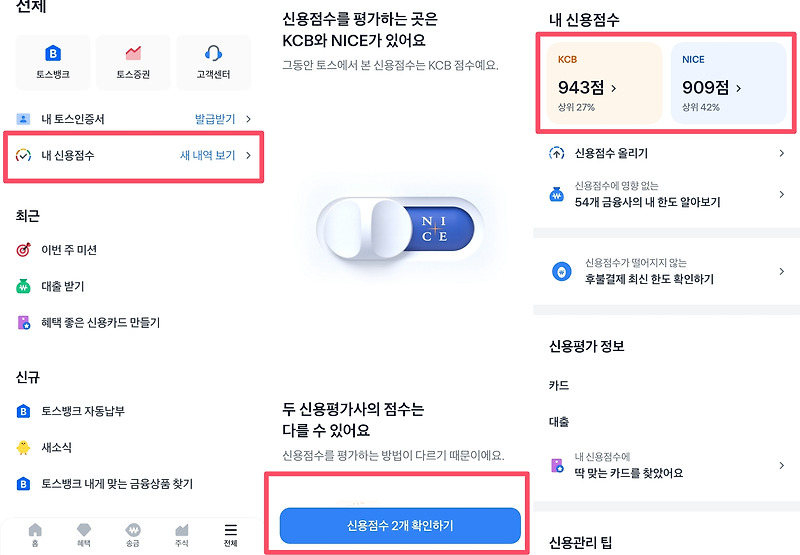This screenshot has width=800, height=555.
Task: Switch to the 홈 tab
Action: pos(36,534)
